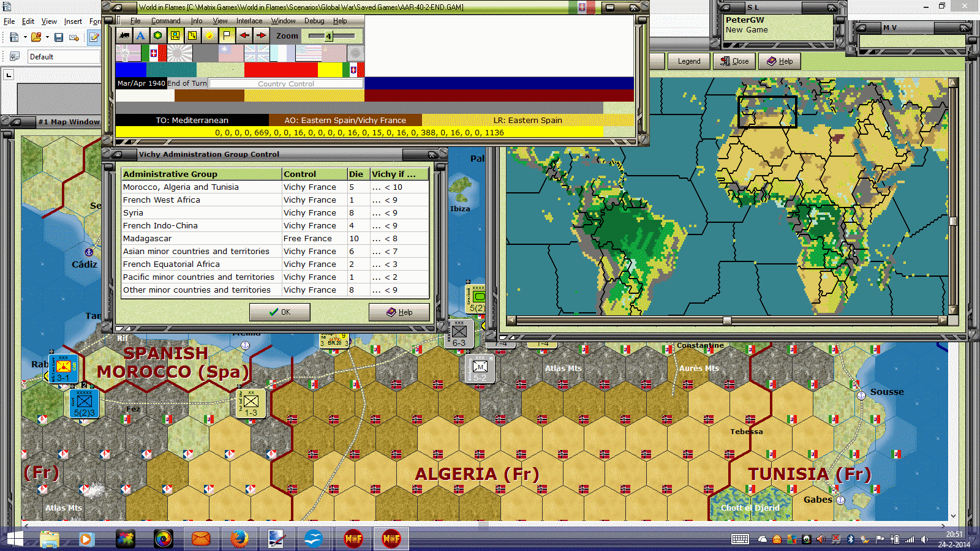Click the 5(2)3 blue unit counter near Fez
The image size is (980, 551).
pos(85,404)
